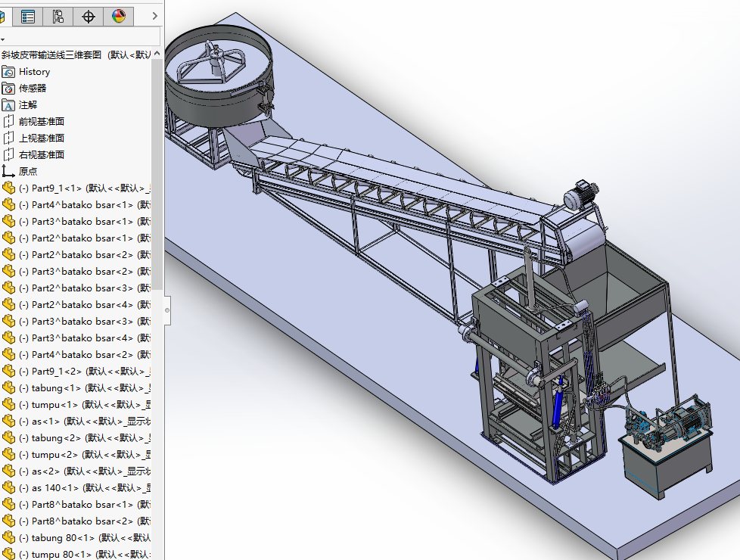
Task: Select the 原点 origin icon
Action: coord(8,171)
